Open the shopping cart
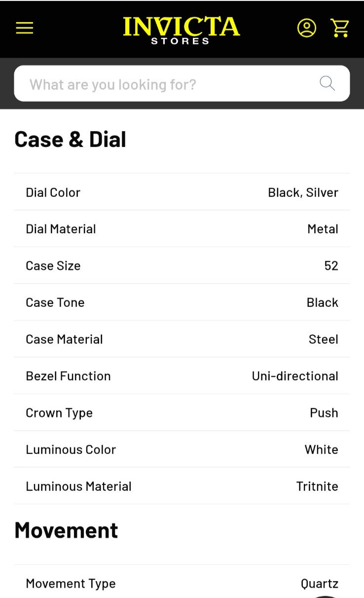This screenshot has height=598, width=364. tap(339, 28)
